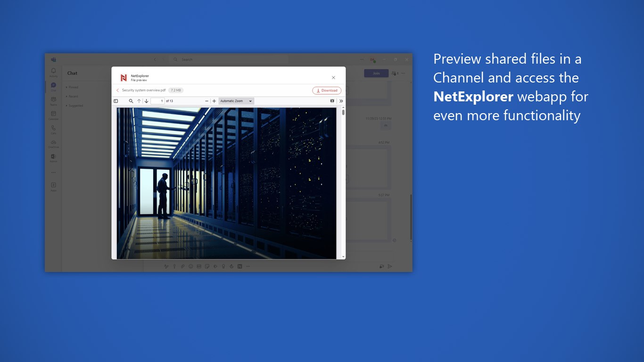Viewport: 644px width, 362px height.
Task: Show more apps via sidebar ellipsis
Action: [53, 173]
